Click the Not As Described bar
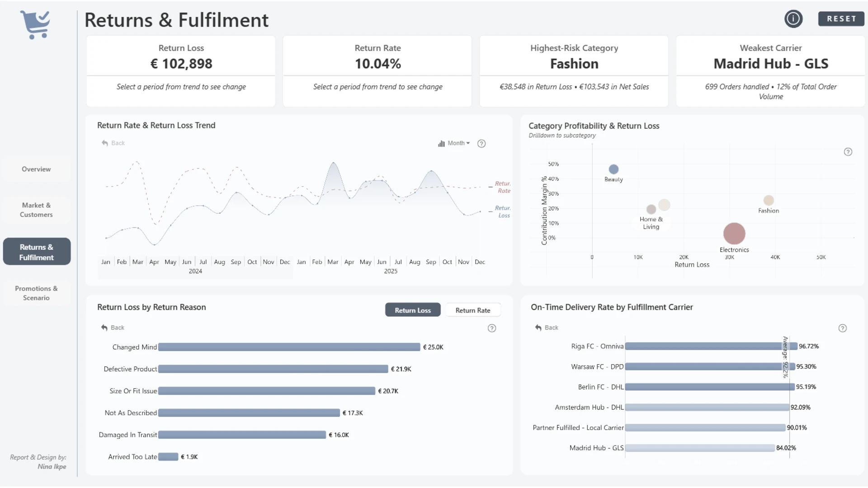This screenshot has height=488, width=868. 249,413
